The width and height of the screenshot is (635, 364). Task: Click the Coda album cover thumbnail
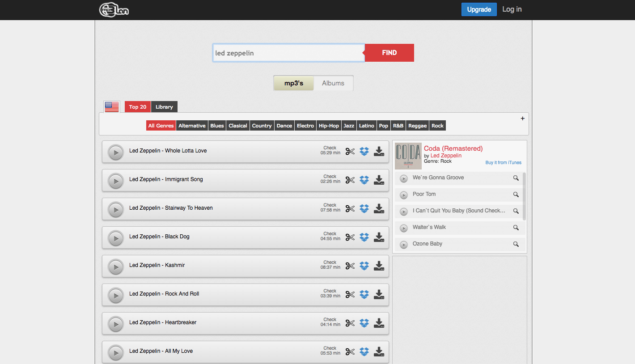tap(408, 156)
